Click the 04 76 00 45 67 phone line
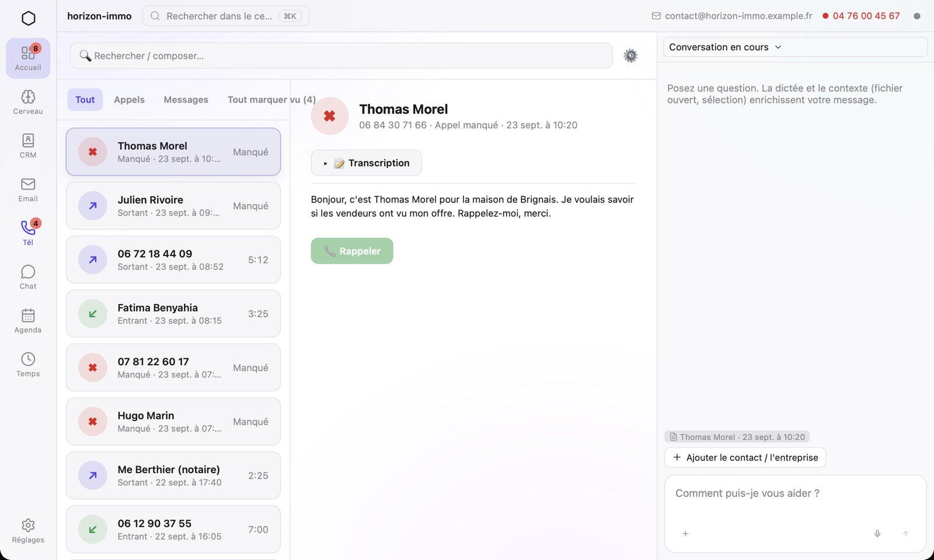The height and width of the screenshot is (560, 934). point(861,16)
